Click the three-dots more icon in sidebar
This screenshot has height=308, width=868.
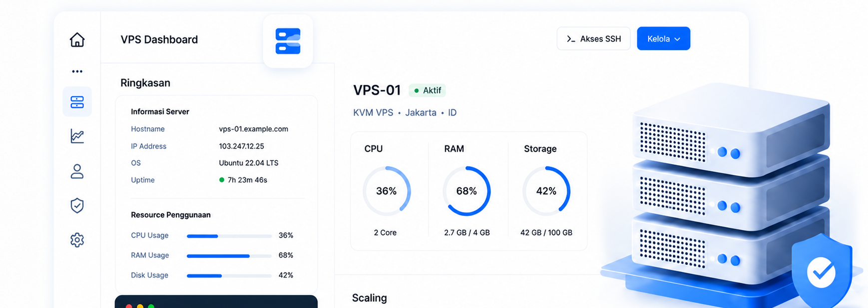(x=77, y=71)
